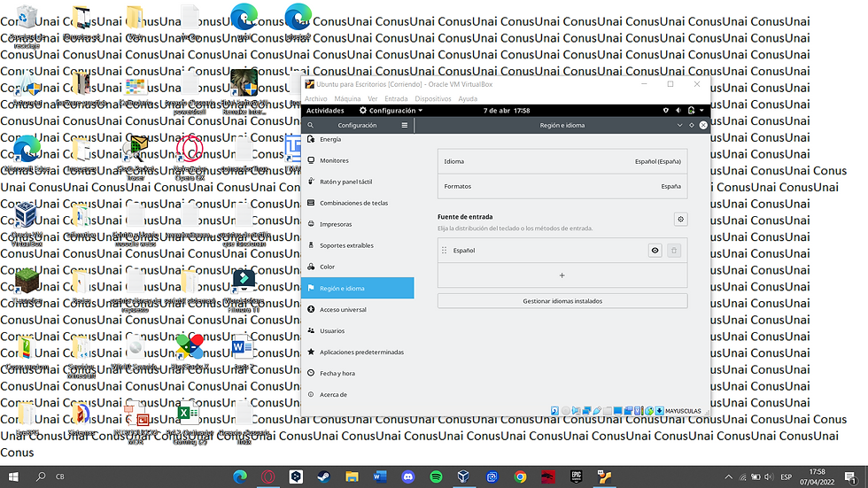Open Acceso universal settings
This screenshot has height=488, width=868.
[x=358, y=309]
